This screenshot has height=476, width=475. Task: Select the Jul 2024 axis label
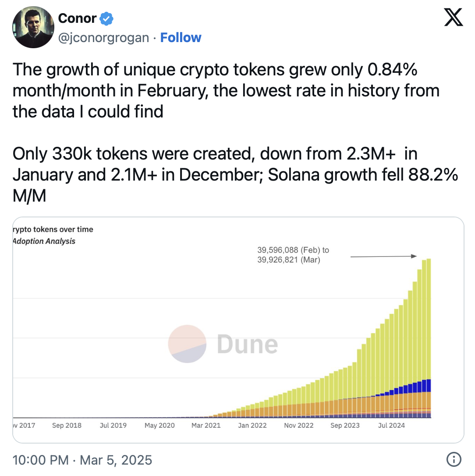391,426
